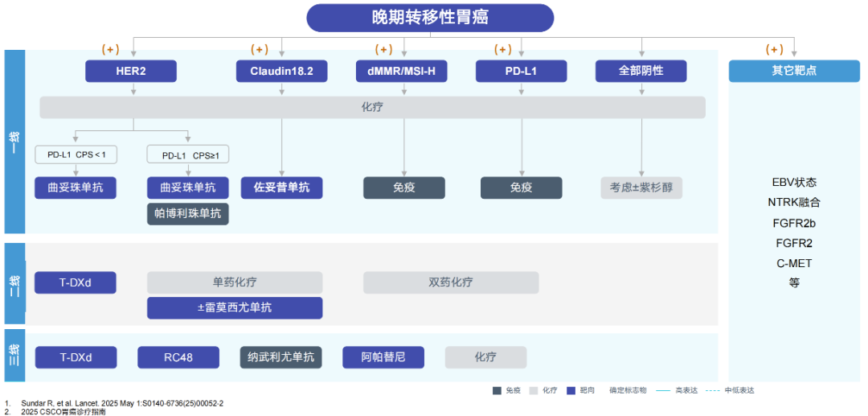
Task: Select the 二线 row label
Action: coord(14,283)
